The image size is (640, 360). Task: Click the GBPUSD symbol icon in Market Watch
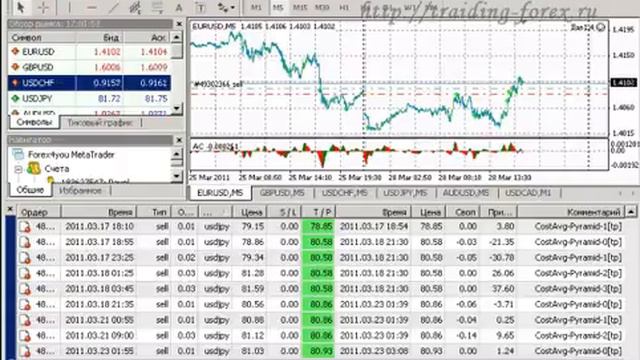[16, 67]
